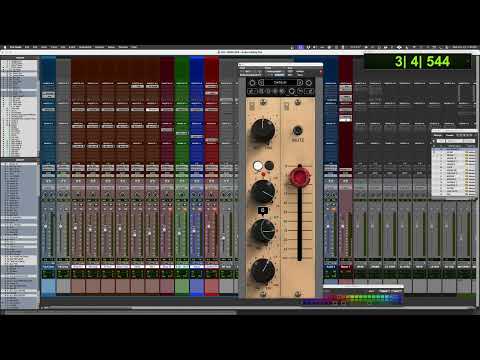The width and height of the screenshot is (480, 360).
Task: Click the pan knob on the green mixer channel
Action: tap(182, 194)
